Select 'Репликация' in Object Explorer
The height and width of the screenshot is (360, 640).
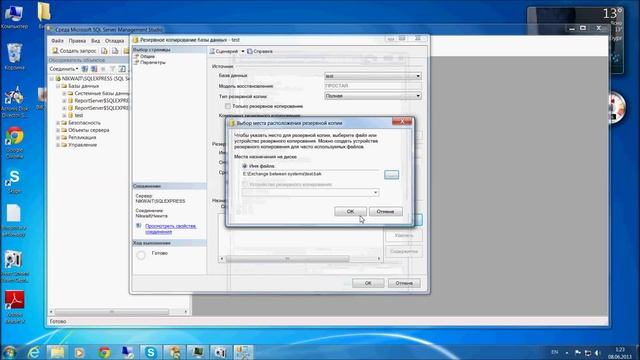point(82,138)
